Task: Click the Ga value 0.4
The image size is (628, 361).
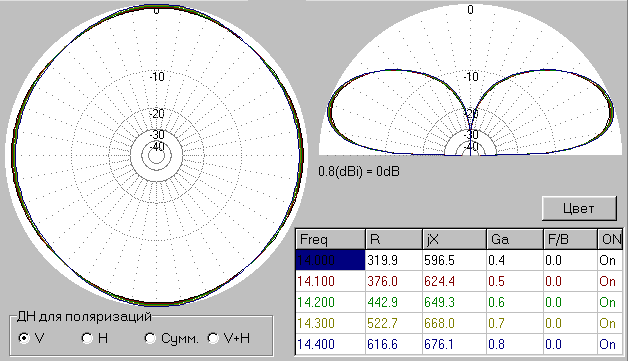Action: click(x=515, y=260)
